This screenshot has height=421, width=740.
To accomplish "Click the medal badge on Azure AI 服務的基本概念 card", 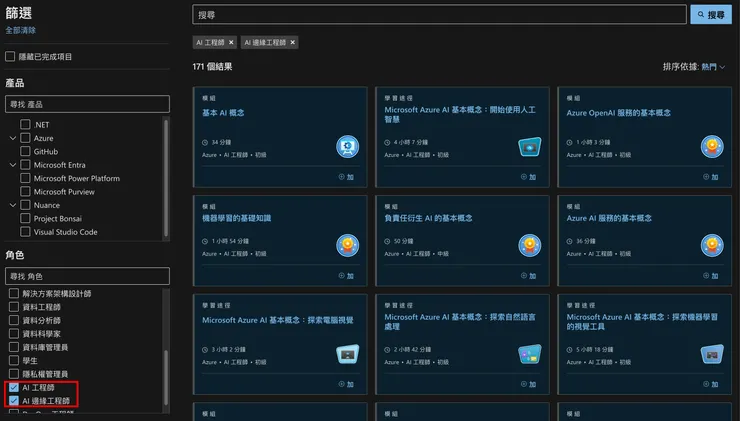I will coord(712,245).
